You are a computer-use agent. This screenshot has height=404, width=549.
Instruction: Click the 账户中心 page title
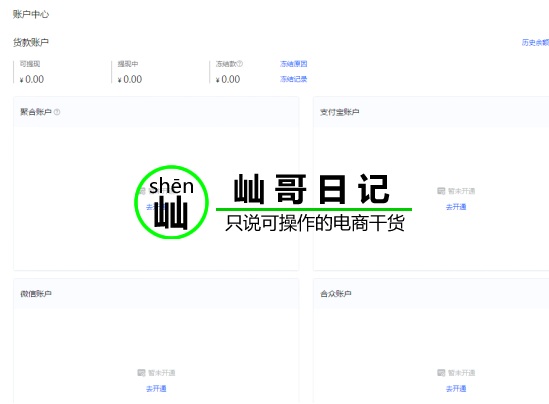click(x=31, y=14)
